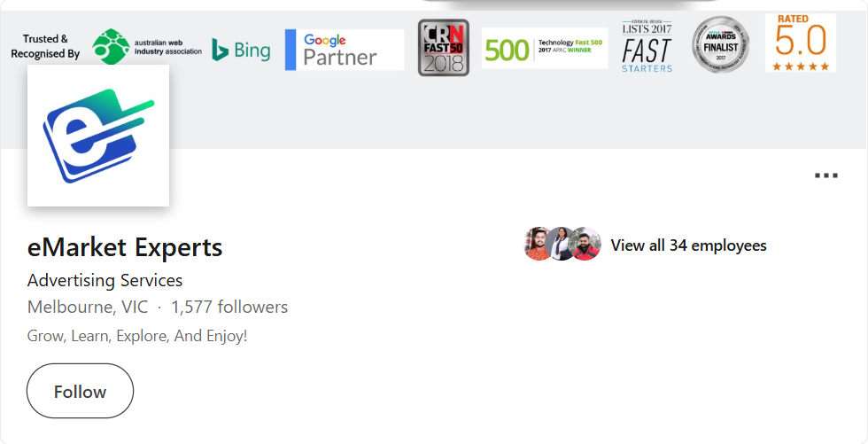Click the eMarket Experts company logo
This screenshot has height=444, width=868.
[x=98, y=135]
